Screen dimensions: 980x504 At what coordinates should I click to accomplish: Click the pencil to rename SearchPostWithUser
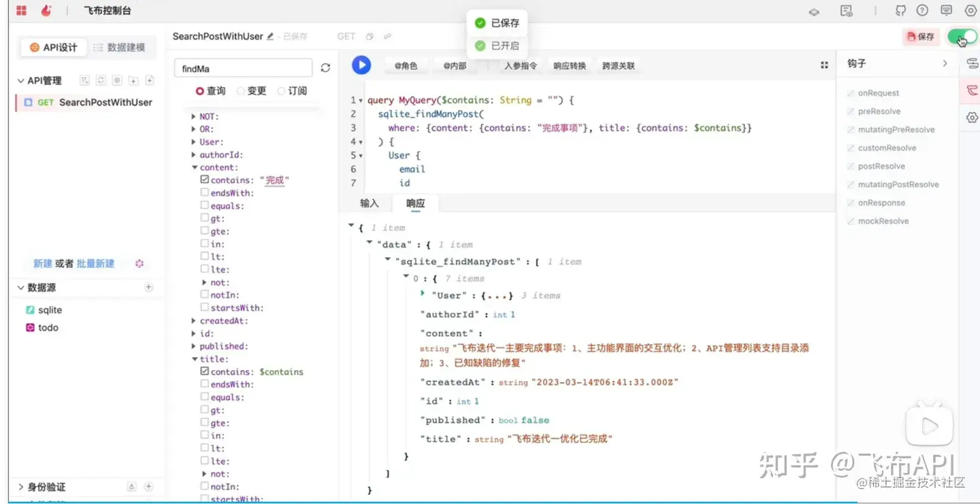tap(270, 37)
